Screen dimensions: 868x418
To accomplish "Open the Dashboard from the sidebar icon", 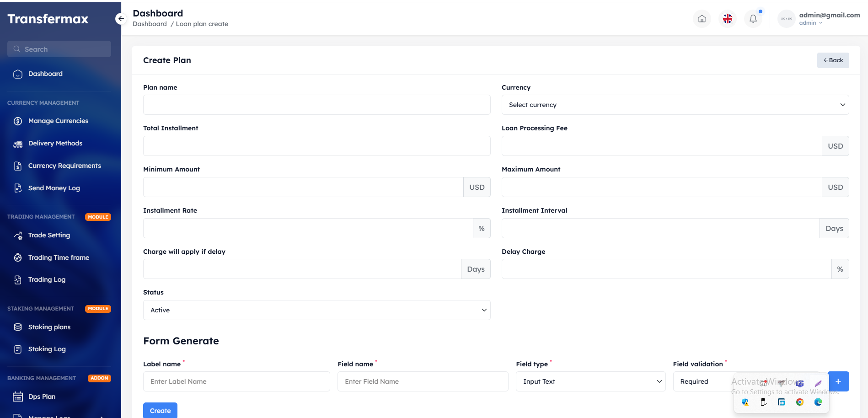I will [x=17, y=74].
